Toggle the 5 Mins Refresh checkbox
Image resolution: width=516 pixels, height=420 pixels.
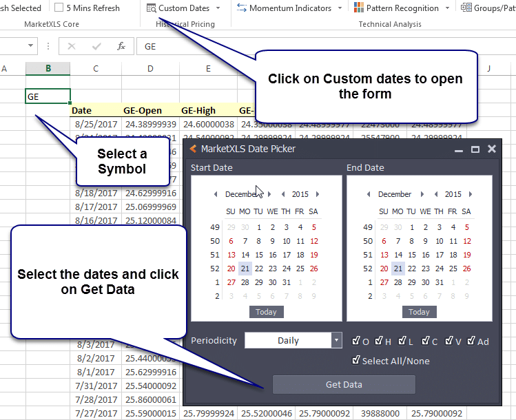[x=59, y=8]
